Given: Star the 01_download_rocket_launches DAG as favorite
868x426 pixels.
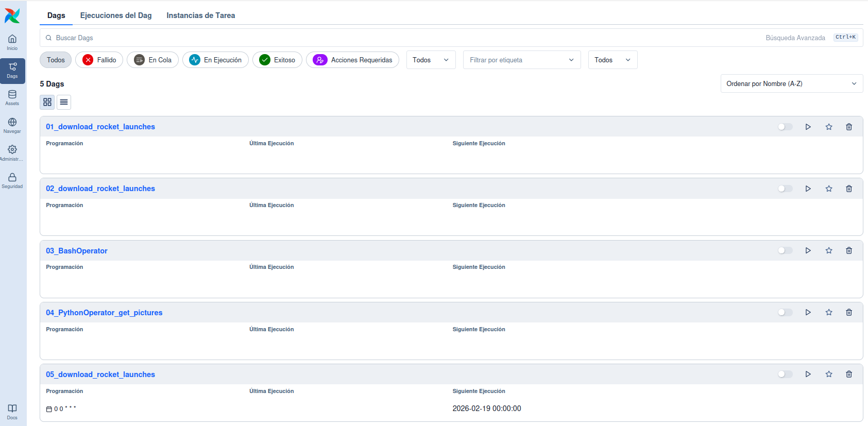Looking at the screenshot, I should pos(828,127).
